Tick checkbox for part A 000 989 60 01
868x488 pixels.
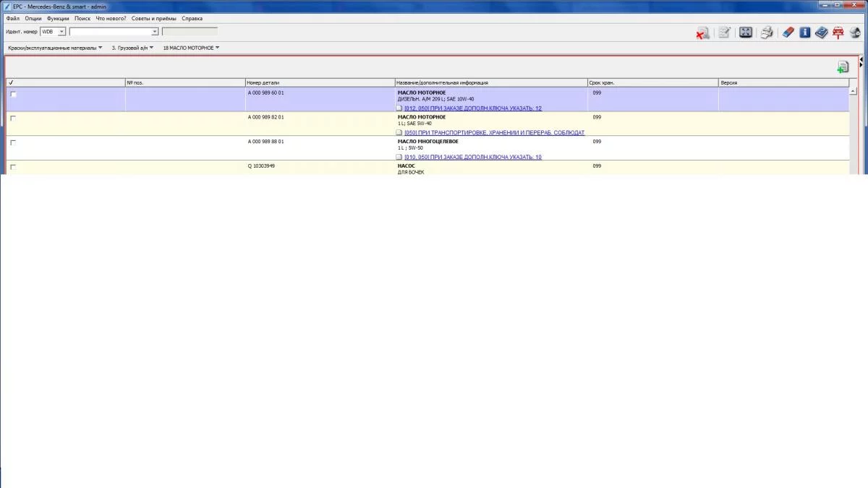(x=13, y=94)
